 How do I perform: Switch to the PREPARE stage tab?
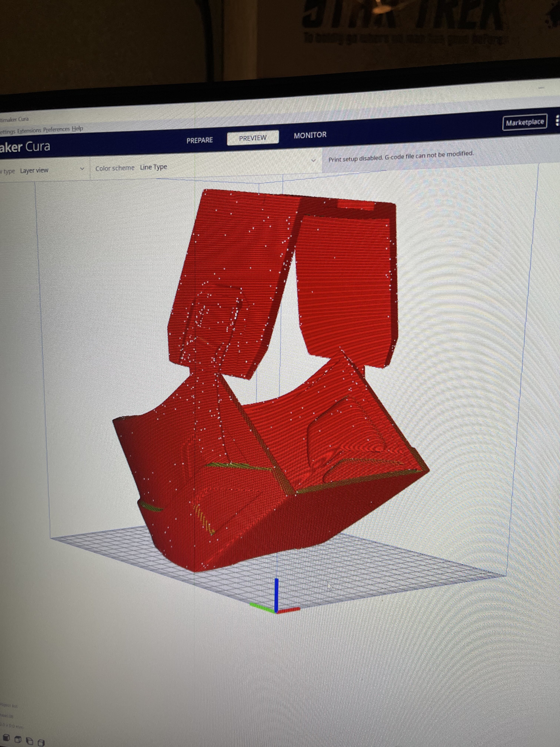coord(199,140)
